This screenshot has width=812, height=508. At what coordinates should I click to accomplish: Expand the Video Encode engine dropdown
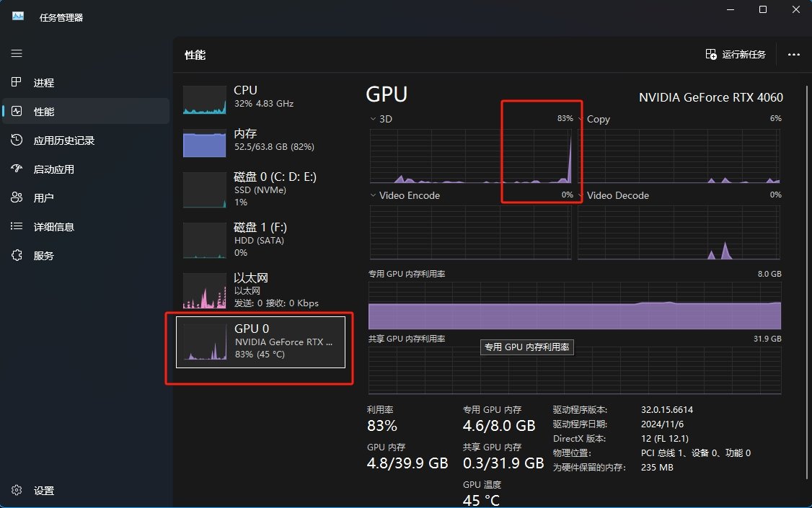[372, 195]
